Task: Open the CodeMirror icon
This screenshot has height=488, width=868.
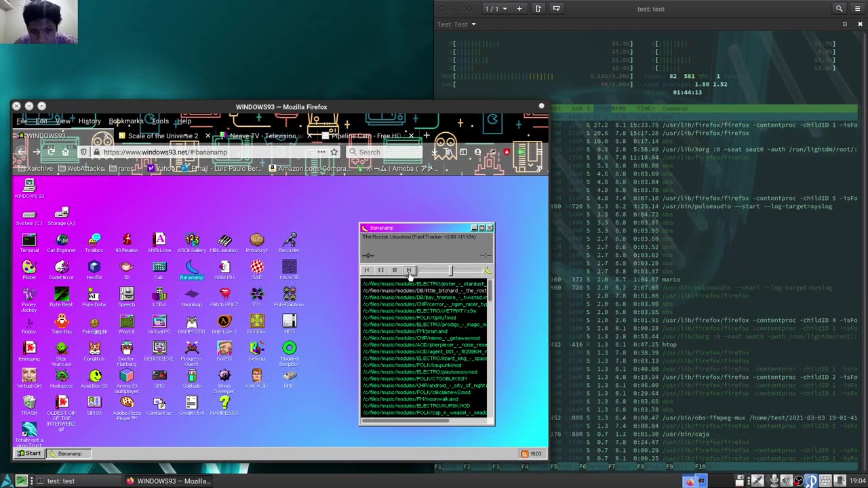Action: tap(62, 270)
